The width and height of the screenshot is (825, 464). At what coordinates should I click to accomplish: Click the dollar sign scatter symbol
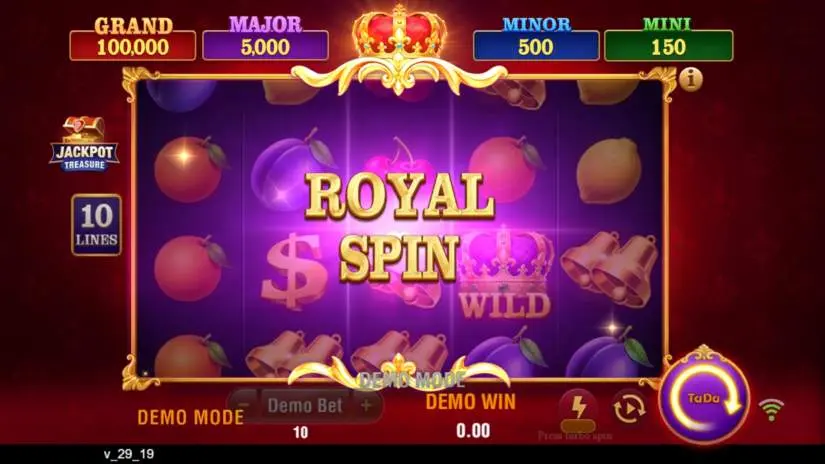tap(294, 271)
